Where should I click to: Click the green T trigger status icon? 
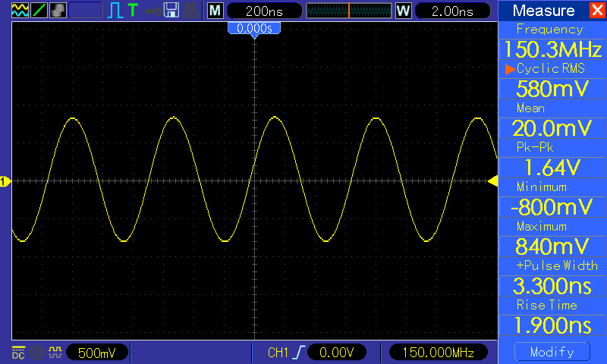coord(133,10)
